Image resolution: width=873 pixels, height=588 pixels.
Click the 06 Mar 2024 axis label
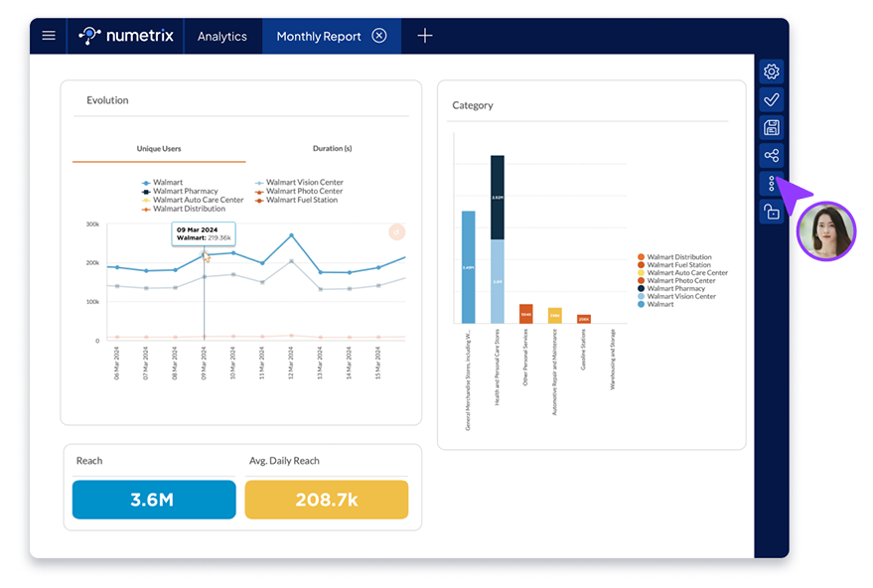pos(117,364)
